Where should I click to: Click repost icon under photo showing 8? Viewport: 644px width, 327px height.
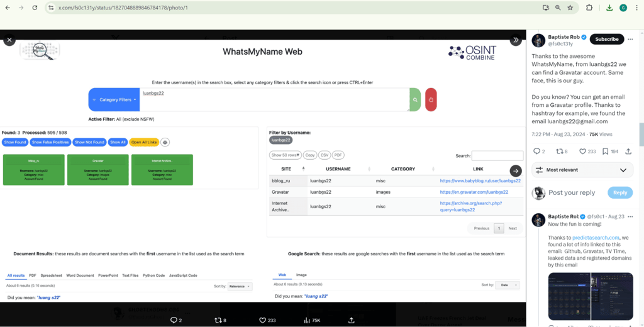pos(218,320)
